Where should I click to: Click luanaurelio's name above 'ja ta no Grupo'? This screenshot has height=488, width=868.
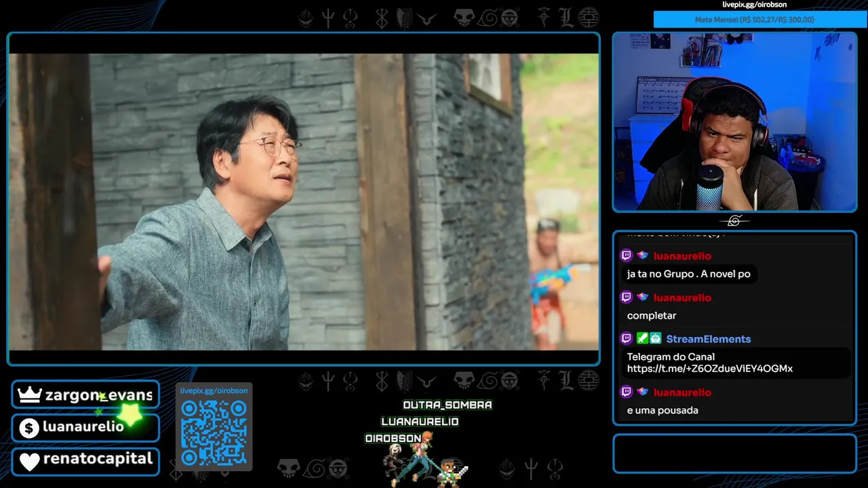(682, 256)
